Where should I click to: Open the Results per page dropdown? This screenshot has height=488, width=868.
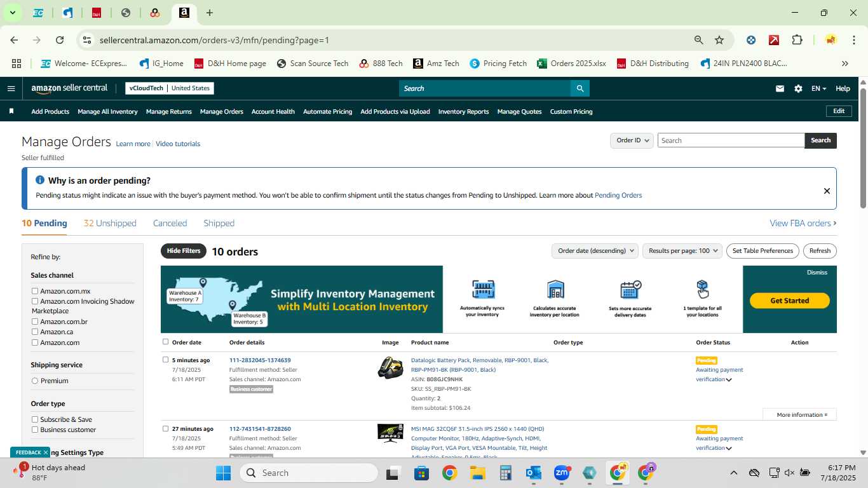[x=682, y=251]
